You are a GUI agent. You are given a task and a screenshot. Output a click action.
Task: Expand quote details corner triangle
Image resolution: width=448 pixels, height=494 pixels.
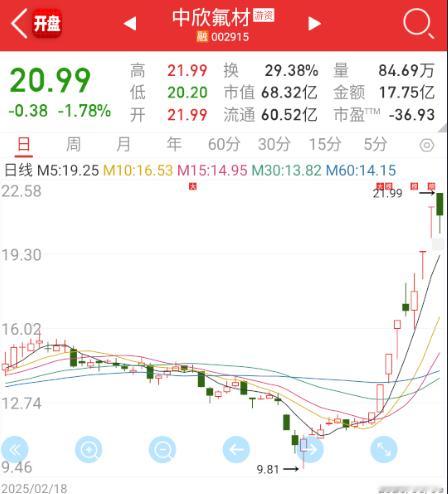443,128
